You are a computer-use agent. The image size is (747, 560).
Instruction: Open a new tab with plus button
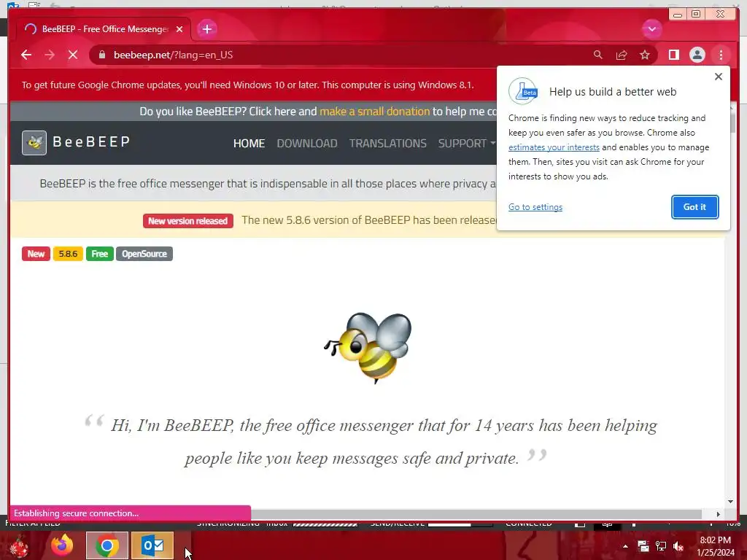[x=206, y=29]
